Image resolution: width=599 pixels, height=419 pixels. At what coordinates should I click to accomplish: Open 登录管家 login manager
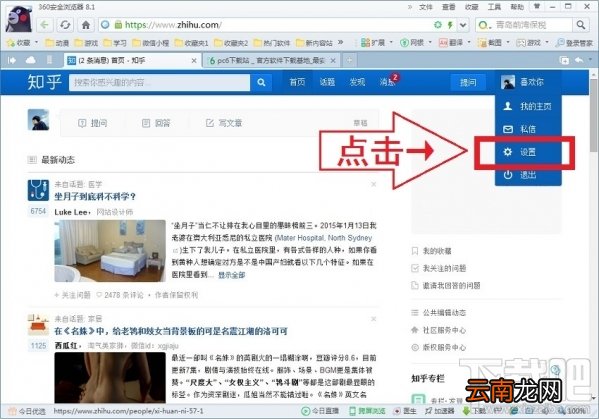point(574,43)
